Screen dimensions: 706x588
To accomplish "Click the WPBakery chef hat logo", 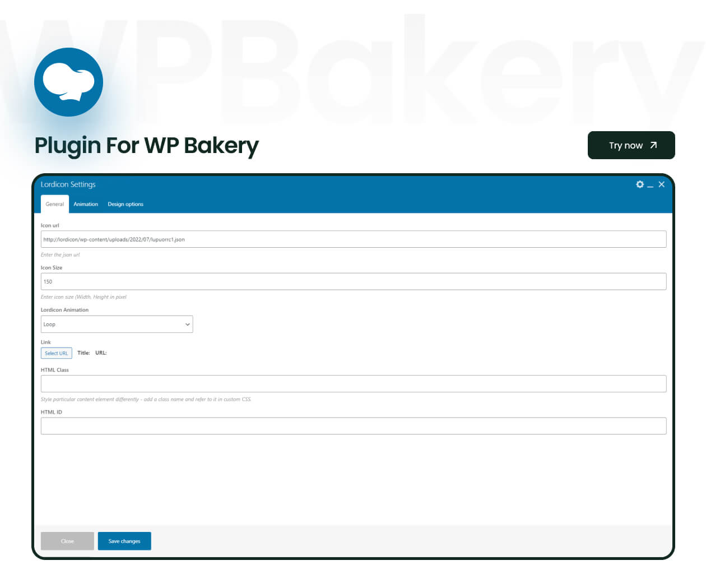I will point(68,82).
